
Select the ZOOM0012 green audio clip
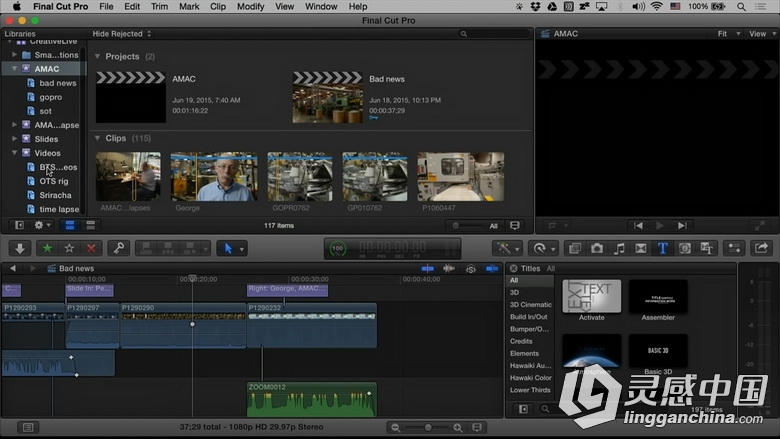coord(312,400)
